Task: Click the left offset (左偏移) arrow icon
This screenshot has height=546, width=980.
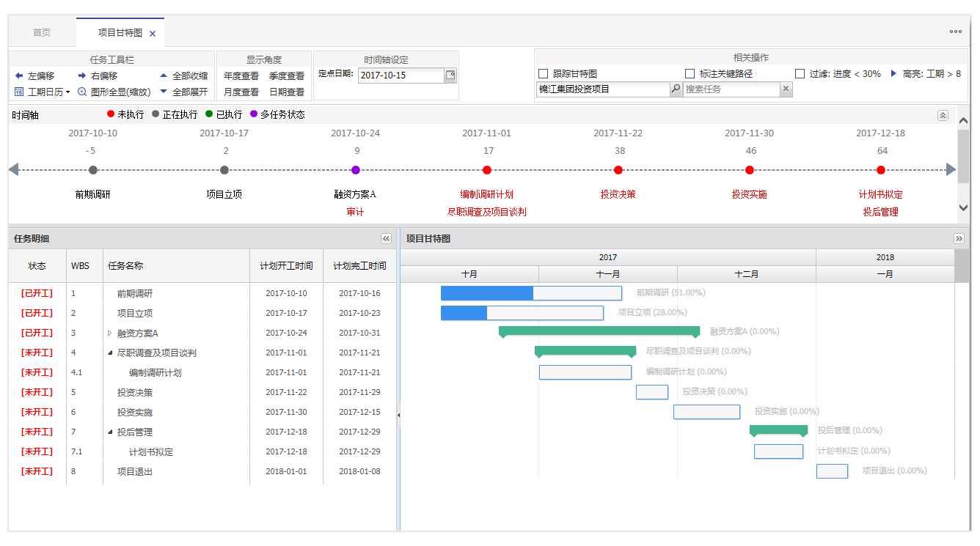Action: point(19,75)
